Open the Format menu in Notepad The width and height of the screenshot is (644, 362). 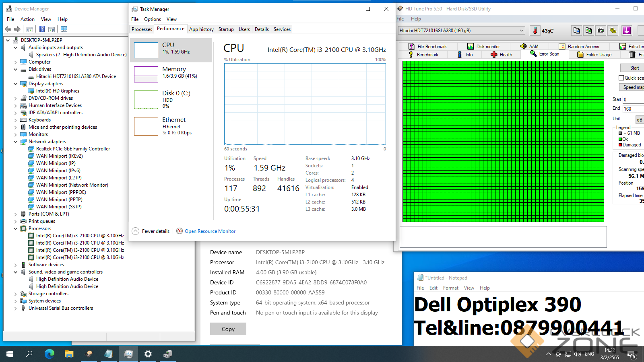451,288
